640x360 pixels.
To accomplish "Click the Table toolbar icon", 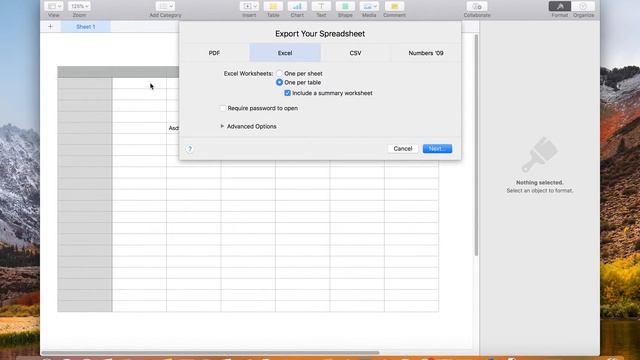I will point(273,7).
